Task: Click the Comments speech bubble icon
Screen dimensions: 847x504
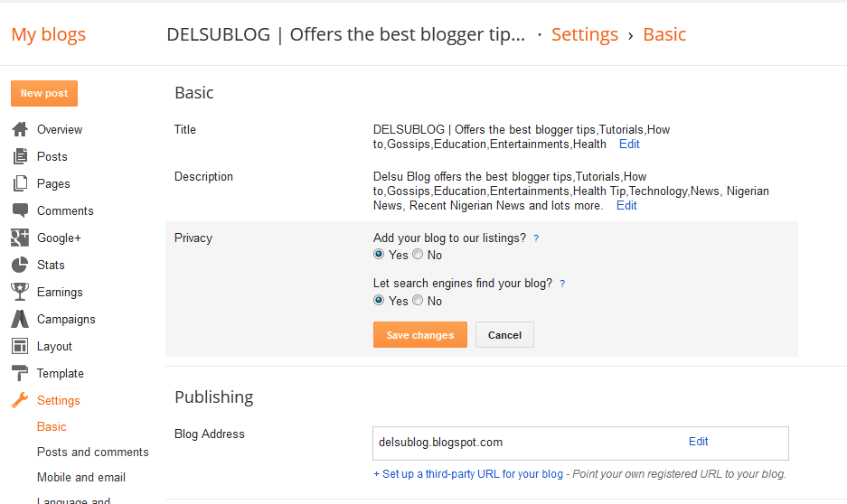Action: click(x=20, y=210)
